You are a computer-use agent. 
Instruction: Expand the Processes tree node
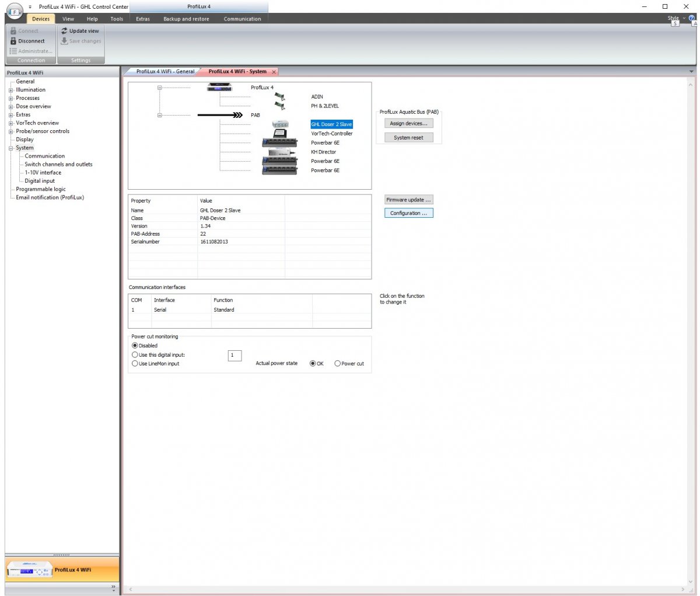10,99
